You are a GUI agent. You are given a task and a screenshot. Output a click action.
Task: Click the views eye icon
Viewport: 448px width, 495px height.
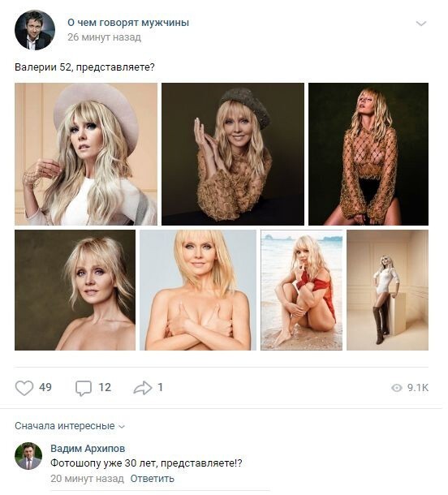click(397, 388)
